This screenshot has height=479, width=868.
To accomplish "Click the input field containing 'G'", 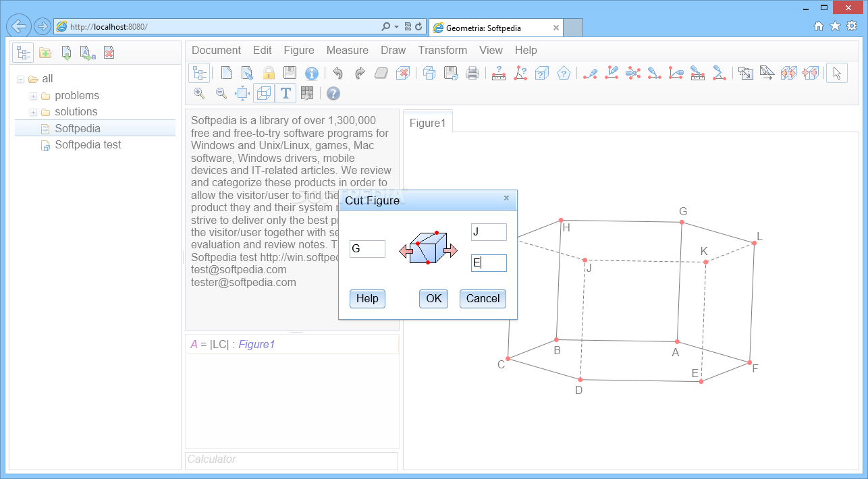I will (367, 249).
